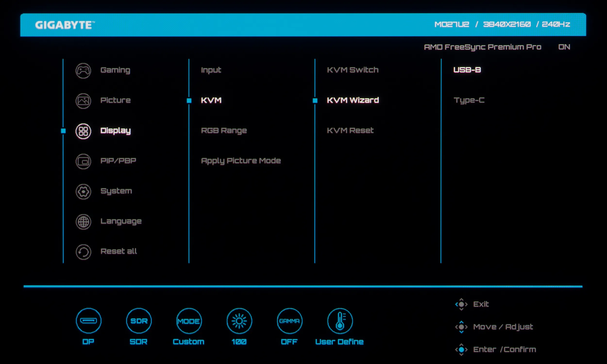The image size is (607, 364).
Task: Expand the Apply Picture Mode entry
Action: (x=241, y=161)
